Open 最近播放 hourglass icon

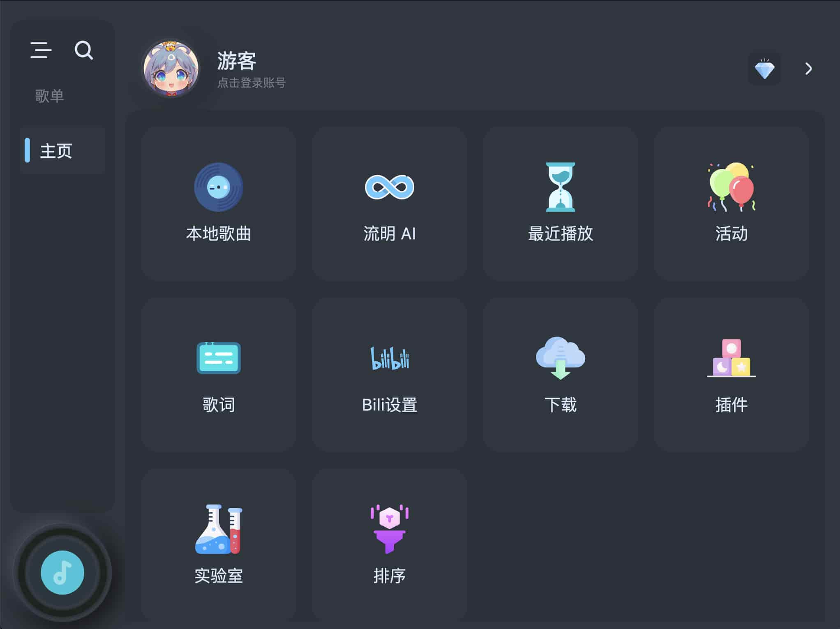(x=560, y=187)
